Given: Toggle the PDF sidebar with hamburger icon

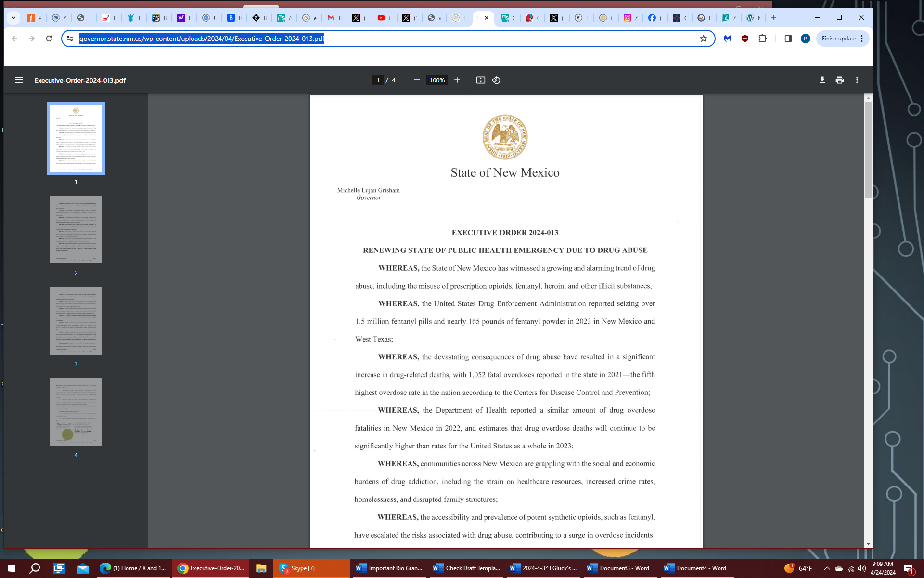Looking at the screenshot, I should point(19,80).
